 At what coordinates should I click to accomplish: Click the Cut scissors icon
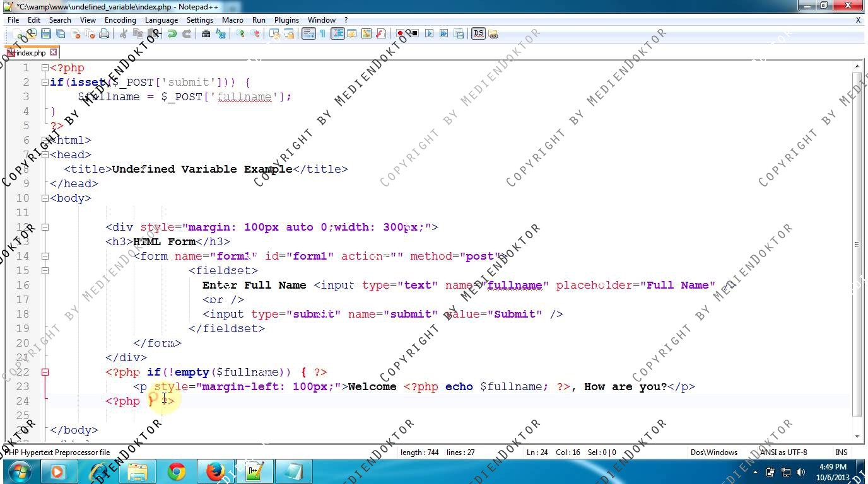tap(124, 33)
